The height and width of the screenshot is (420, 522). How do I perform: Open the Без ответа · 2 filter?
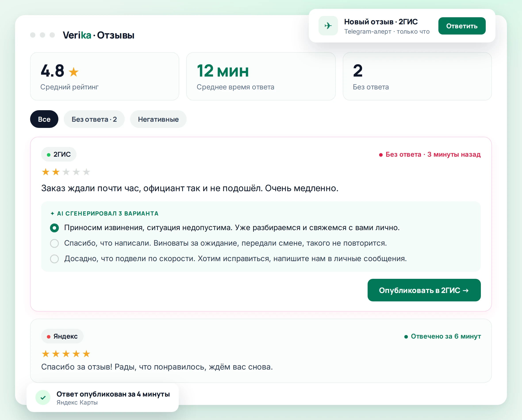(x=94, y=119)
